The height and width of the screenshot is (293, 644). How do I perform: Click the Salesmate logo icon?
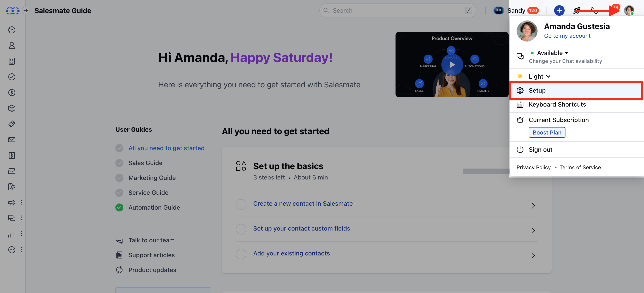click(x=12, y=11)
